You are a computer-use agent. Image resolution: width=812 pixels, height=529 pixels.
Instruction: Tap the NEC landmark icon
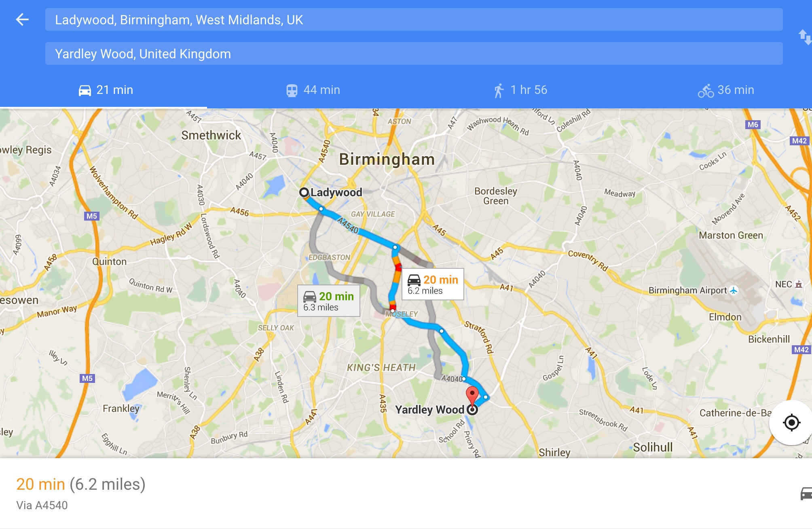[799, 284]
